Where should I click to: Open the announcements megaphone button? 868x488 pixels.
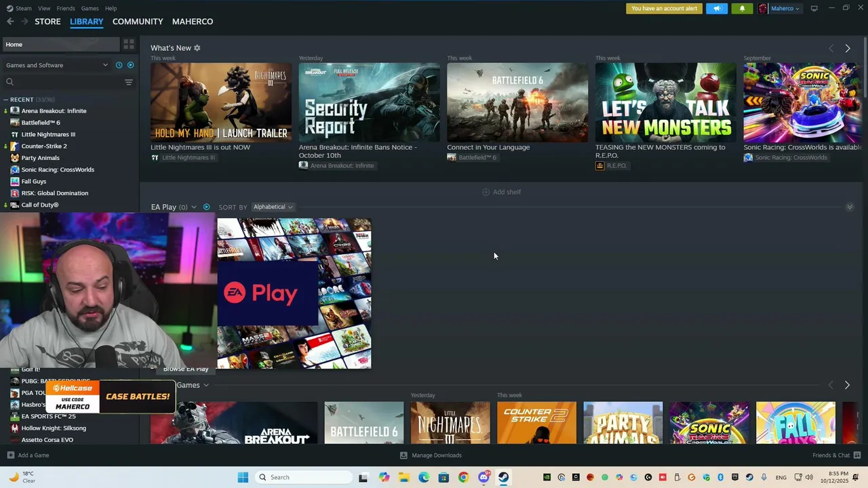coord(716,8)
